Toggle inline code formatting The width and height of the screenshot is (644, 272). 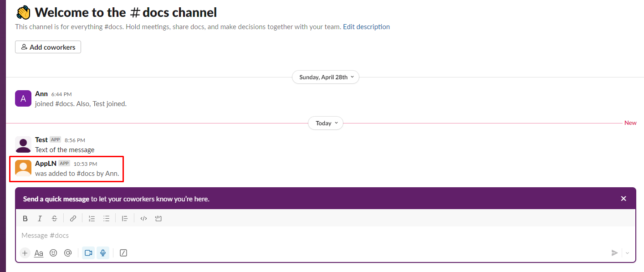click(143, 218)
